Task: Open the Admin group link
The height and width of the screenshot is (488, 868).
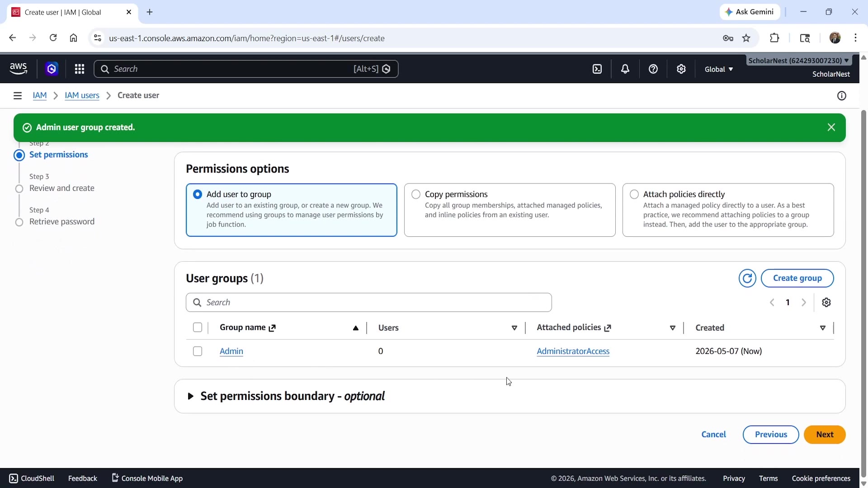Action: pyautogui.click(x=231, y=351)
